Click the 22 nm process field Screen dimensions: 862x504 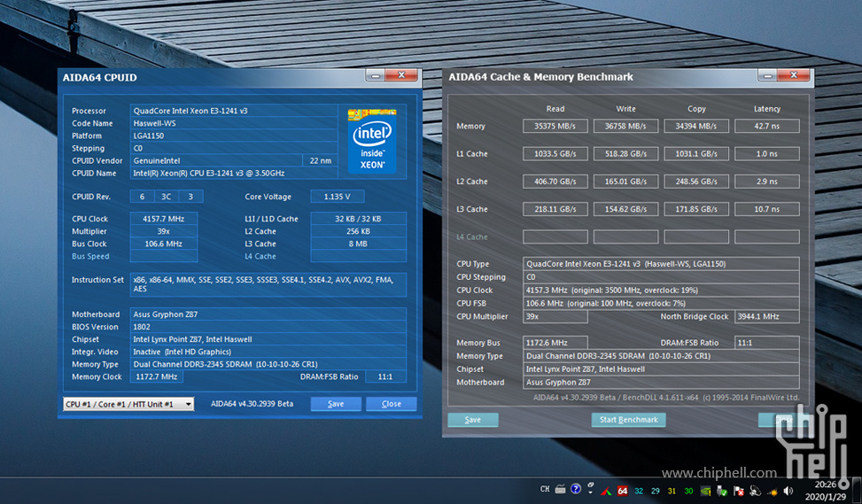[320, 160]
